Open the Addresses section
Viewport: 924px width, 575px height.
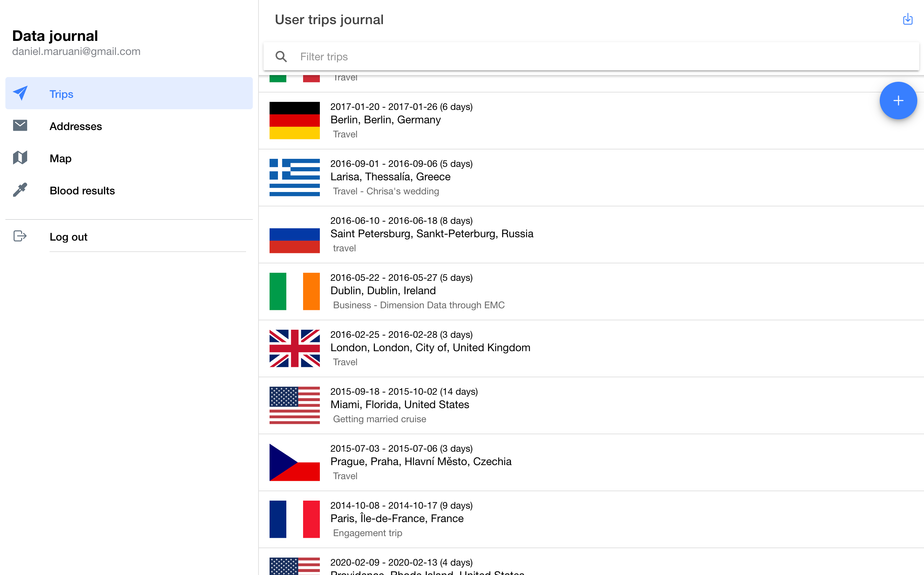pos(76,126)
